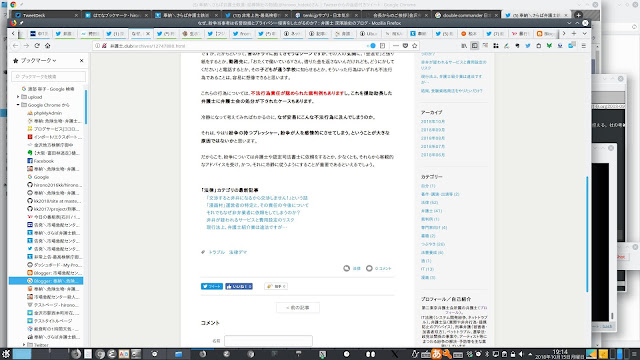The height and width of the screenshot is (360, 640).
Task: Click the comment name input field
Action: tap(268, 340)
